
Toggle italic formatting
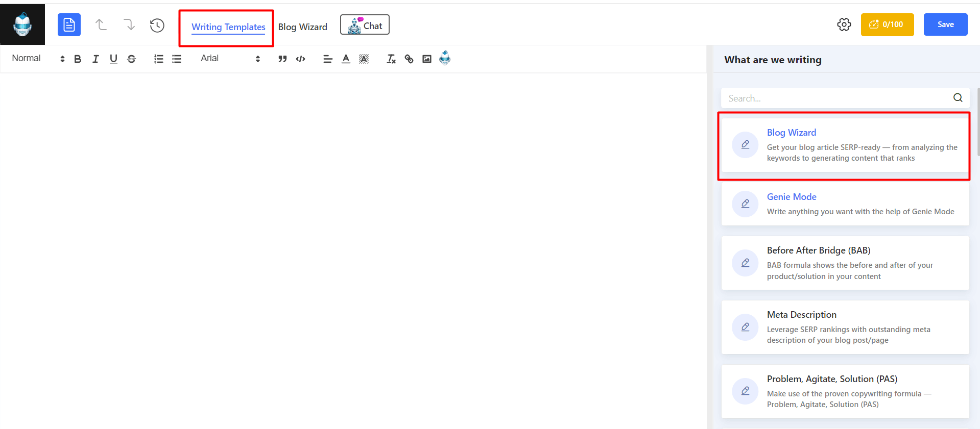[x=95, y=59]
